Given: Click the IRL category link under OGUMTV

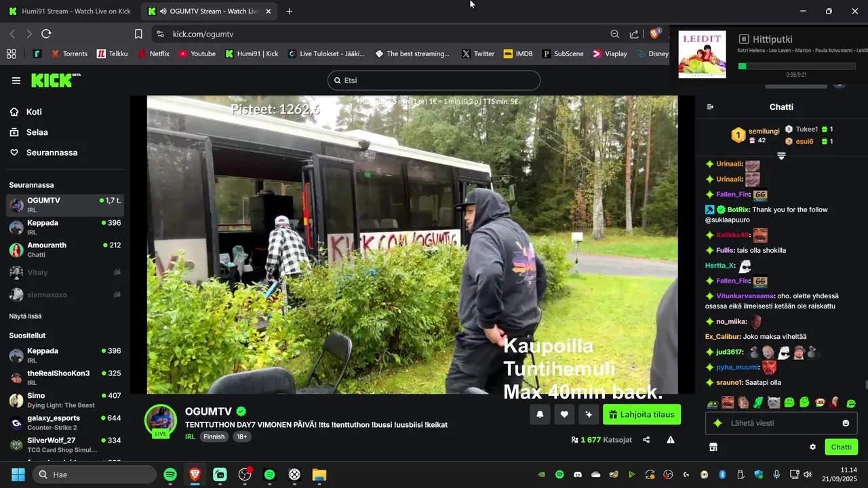Looking at the screenshot, I should click(190, 437).
